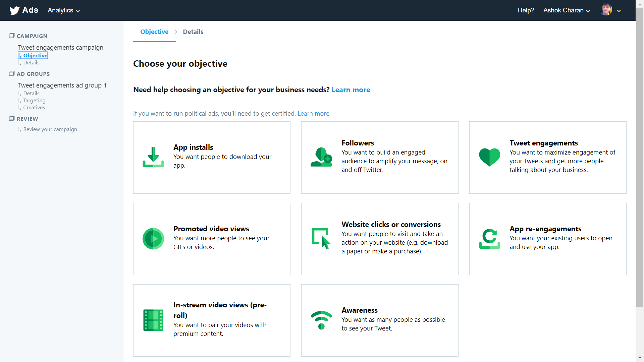The width and height of the screenshot is (644, 362).
Task: Click the breadcrumb arrow between Objective and Details
Action: click(176, 32)
